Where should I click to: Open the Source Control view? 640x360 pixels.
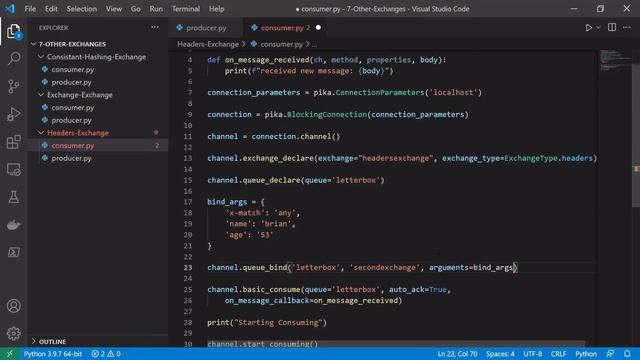(x=13, y=86)
